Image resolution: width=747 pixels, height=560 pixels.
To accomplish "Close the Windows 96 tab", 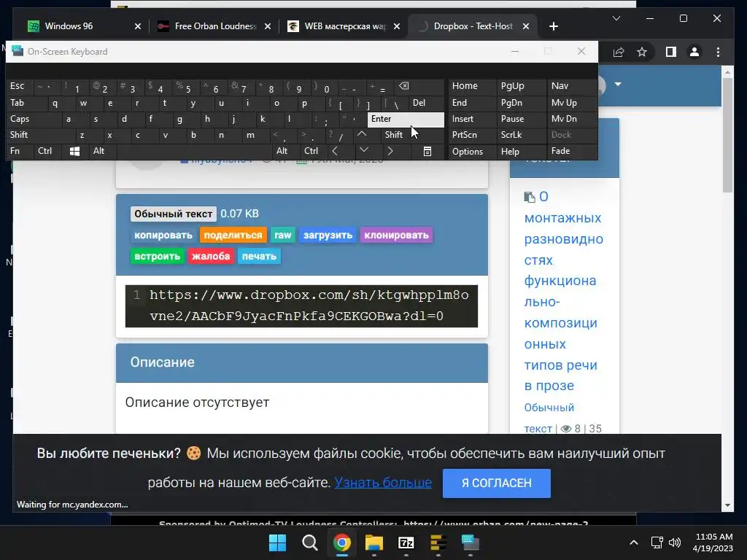I will [138, 26].
